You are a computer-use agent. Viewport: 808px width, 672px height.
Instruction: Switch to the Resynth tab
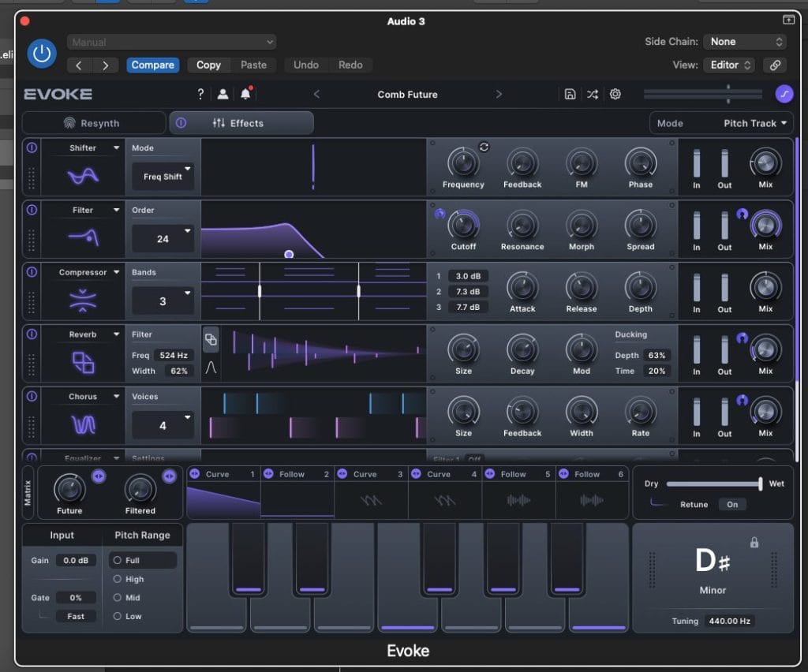[93, 123]
